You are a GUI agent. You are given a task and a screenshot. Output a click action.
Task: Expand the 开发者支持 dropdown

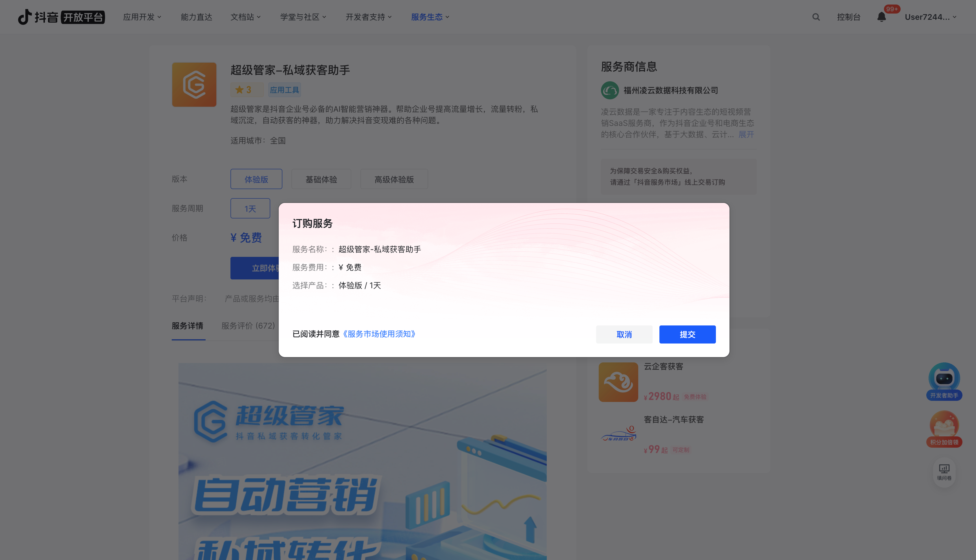pyautogui.click(x=369, y=17)
